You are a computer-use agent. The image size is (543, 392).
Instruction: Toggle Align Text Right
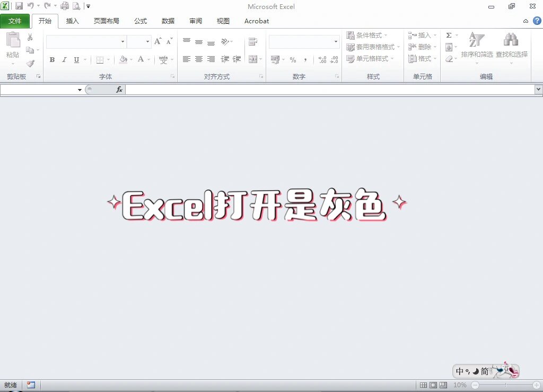click(x=211, y=59)
